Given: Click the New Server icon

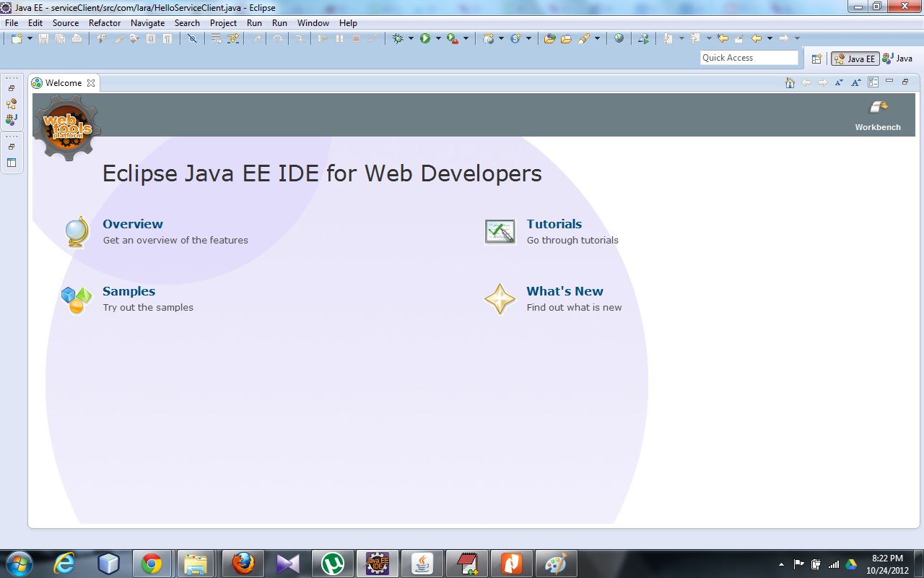Looking at the screenshot, I should click(x=489, y=38).
